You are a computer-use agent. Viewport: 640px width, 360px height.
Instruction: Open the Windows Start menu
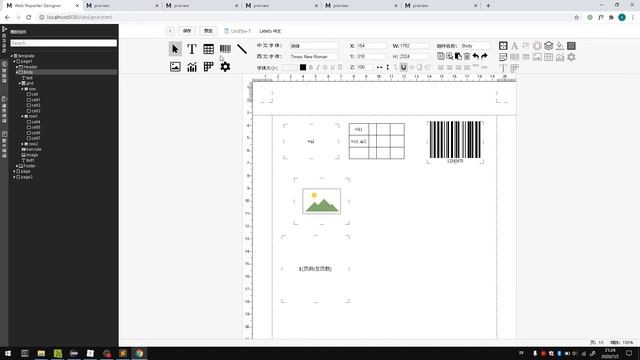(x=8, y=353)
